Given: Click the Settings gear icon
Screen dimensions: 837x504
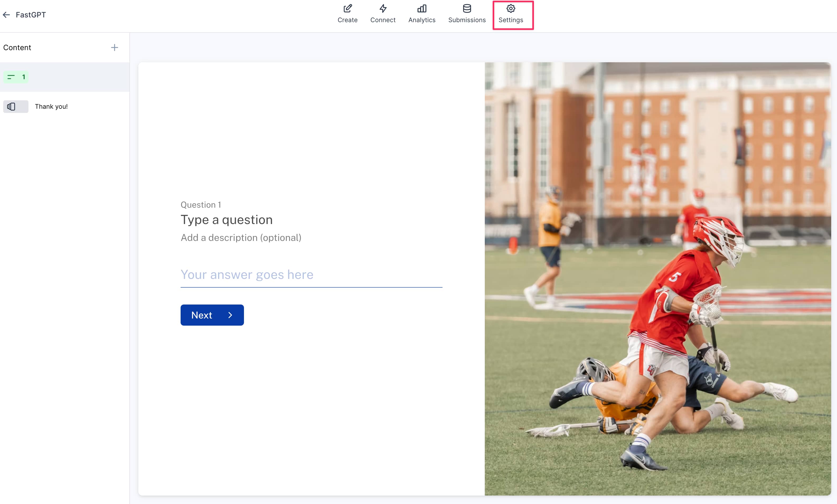Looking at the screenshot, I should 511,8.
